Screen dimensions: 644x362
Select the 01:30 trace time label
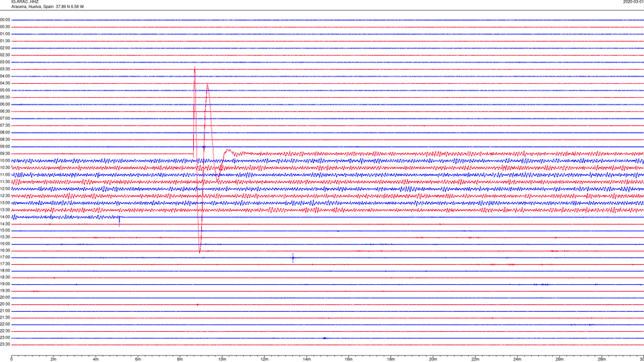tap(5, 41)
